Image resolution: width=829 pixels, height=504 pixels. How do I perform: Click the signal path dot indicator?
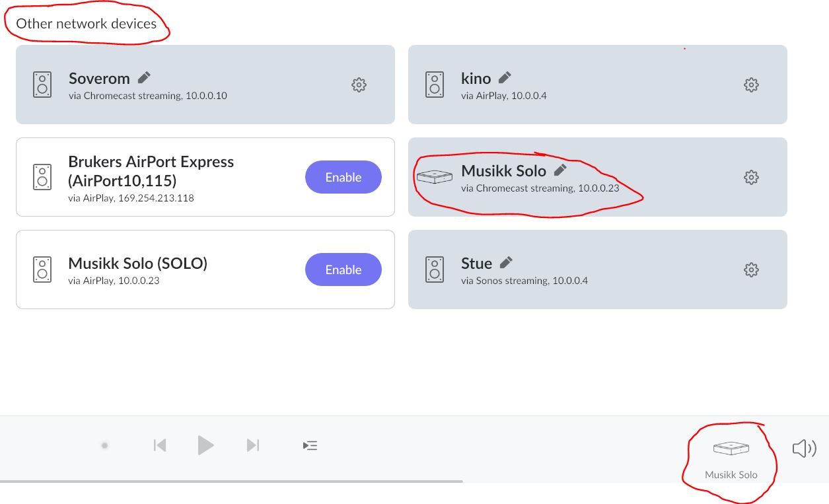(104, 446)
